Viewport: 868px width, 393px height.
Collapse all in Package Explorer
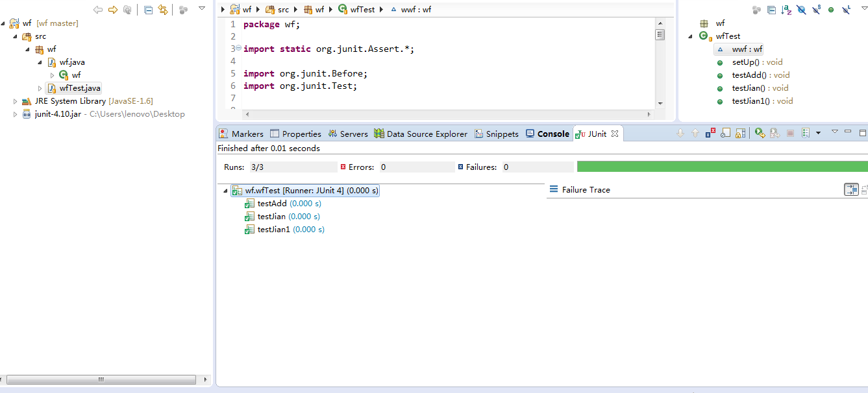[148, 10]
